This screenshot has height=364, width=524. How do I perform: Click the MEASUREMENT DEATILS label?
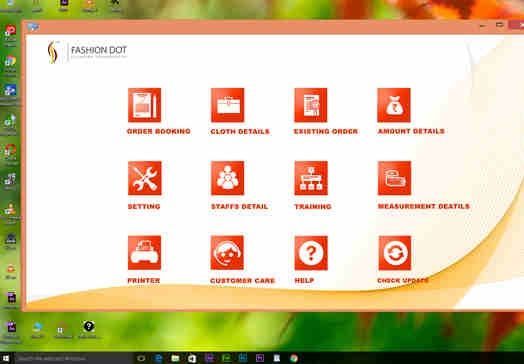click(424, 207)
